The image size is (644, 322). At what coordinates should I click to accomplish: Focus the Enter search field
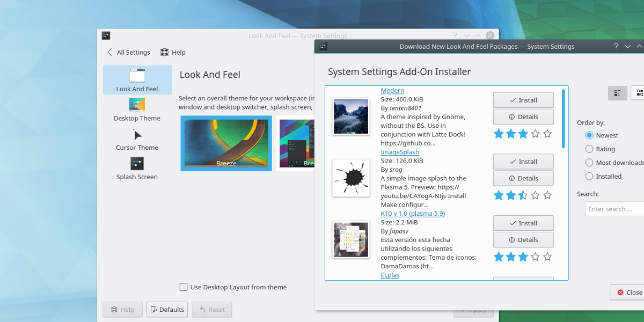(614, 209)
